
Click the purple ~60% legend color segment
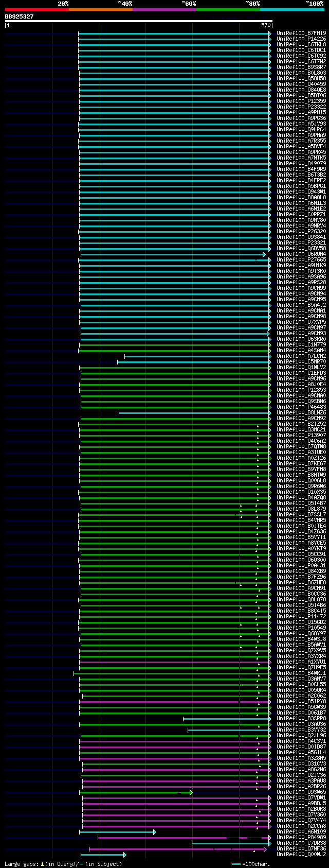click(164, 9)
